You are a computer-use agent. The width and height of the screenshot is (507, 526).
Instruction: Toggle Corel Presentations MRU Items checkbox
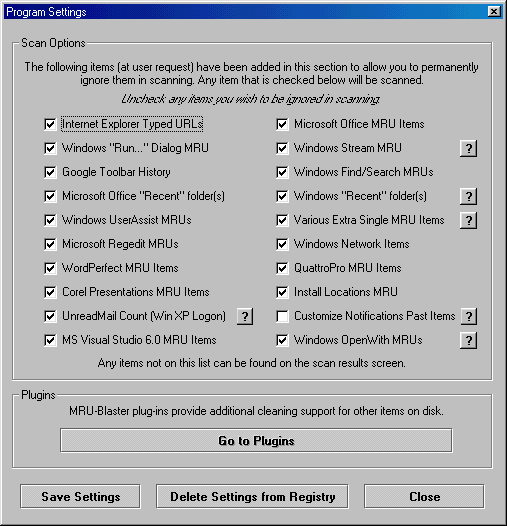(x=50, y=293)
